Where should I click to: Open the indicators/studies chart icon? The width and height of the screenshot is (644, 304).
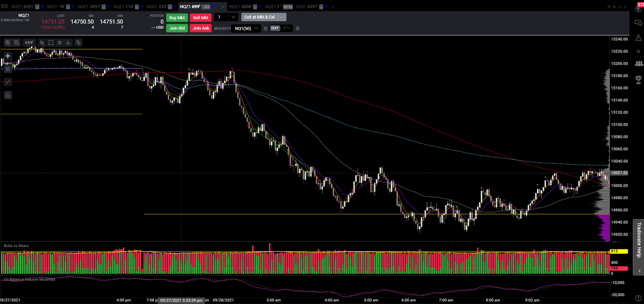click(x=68, y=42)
